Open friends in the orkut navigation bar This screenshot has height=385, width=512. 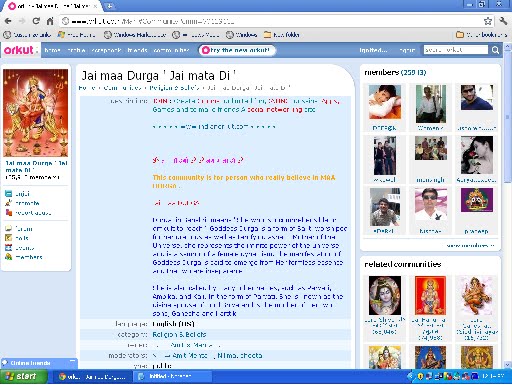137,50
